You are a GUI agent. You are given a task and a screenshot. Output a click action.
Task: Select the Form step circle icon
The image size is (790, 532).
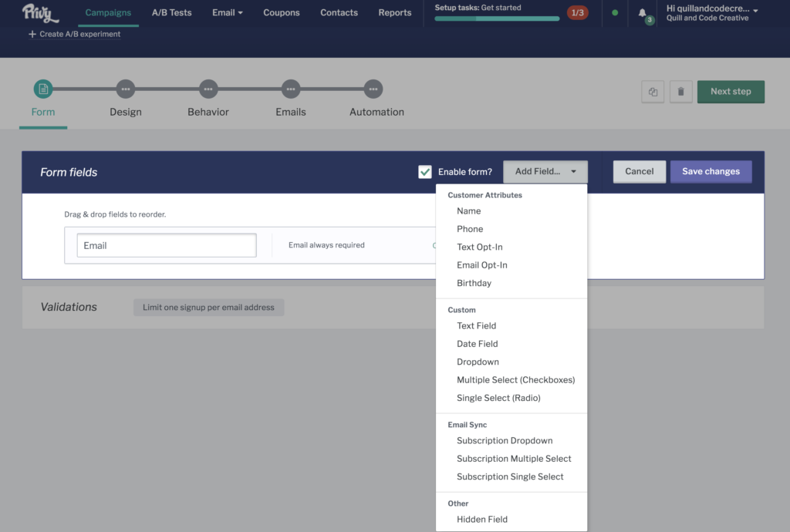click(43, 89)
